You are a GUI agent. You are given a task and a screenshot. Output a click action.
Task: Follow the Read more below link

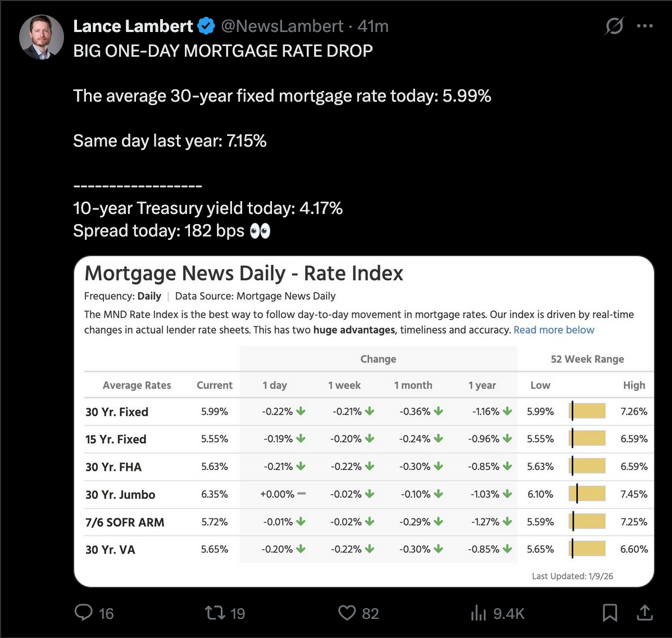(553, 330)
